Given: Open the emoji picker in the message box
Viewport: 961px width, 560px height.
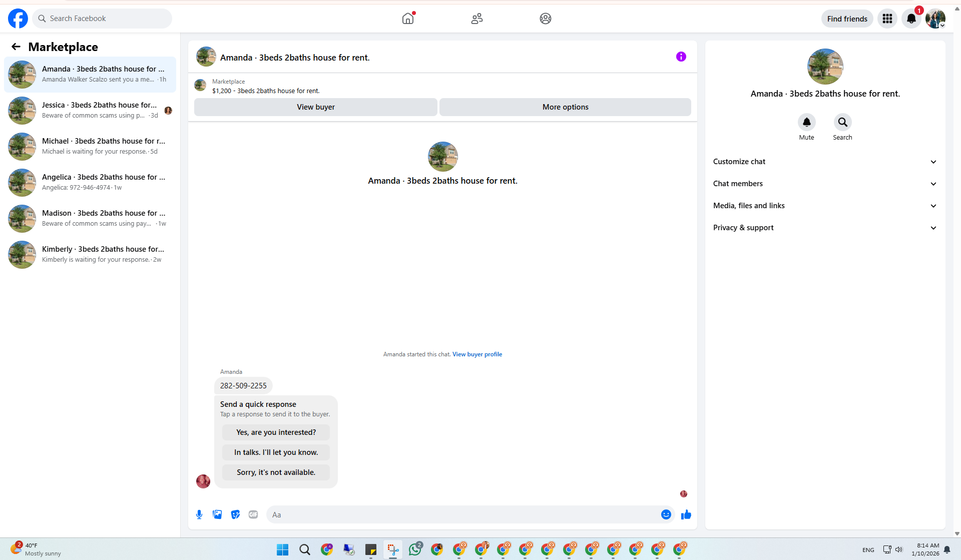Looking at the screenshot, I should (666, 514).
